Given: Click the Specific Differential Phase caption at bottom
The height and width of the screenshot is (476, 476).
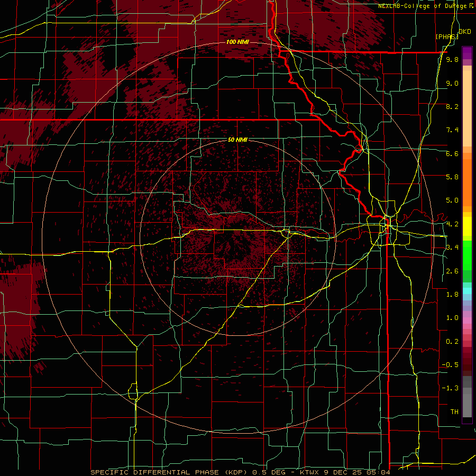Looking at the screenshot, I should click(x=240, y=472).
